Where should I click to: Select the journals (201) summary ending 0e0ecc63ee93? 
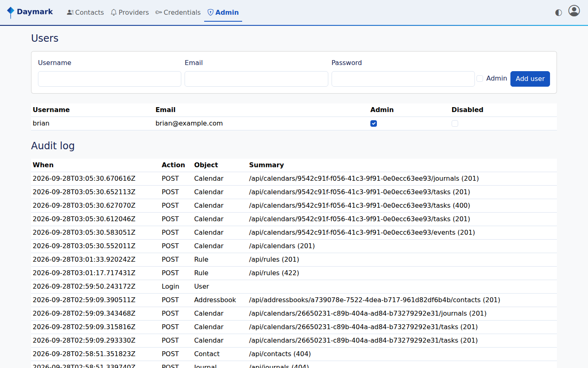pos(364,179)
